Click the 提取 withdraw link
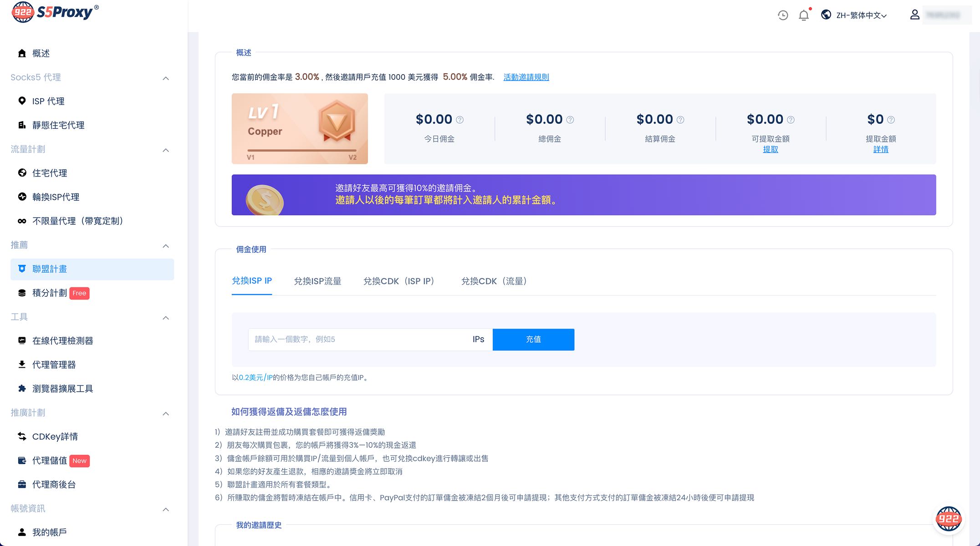The height and width of the screenshot is (546, 980). (771, 149)
